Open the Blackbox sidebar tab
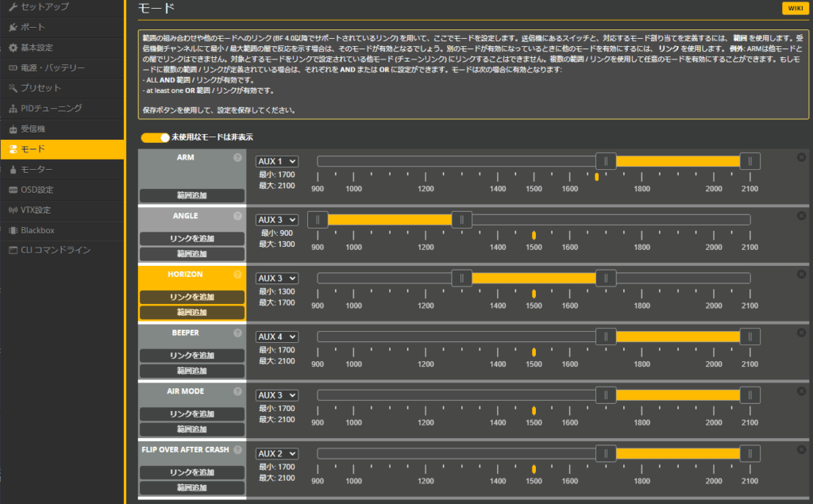 point(38,230)
